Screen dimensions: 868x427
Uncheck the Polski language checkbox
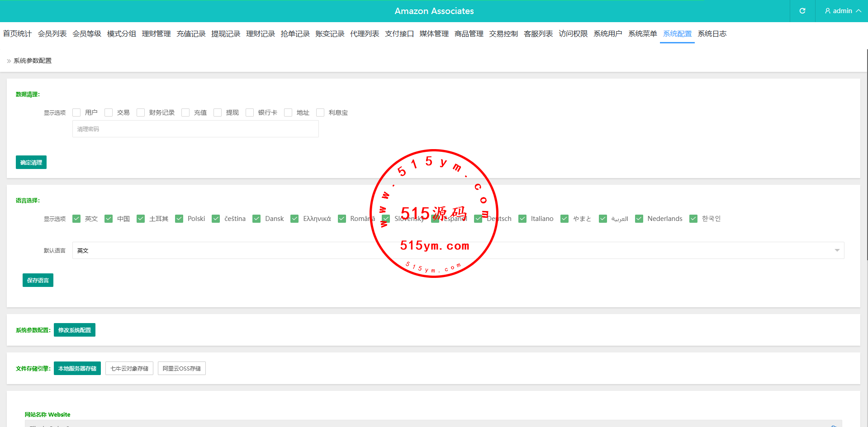click(x=179, y=219)
